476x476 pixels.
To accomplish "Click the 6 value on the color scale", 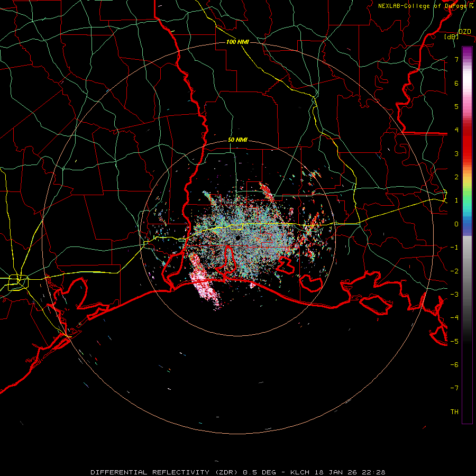I will click(456, 83).
